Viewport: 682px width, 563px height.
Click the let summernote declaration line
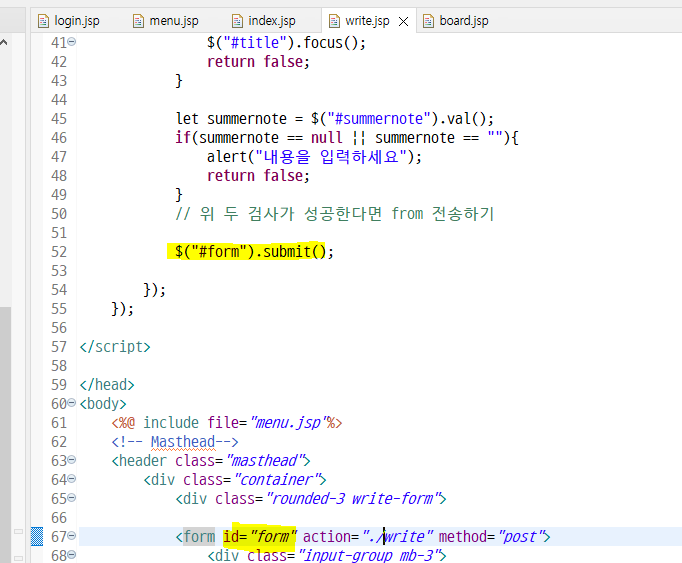click(x=335, y=118)
